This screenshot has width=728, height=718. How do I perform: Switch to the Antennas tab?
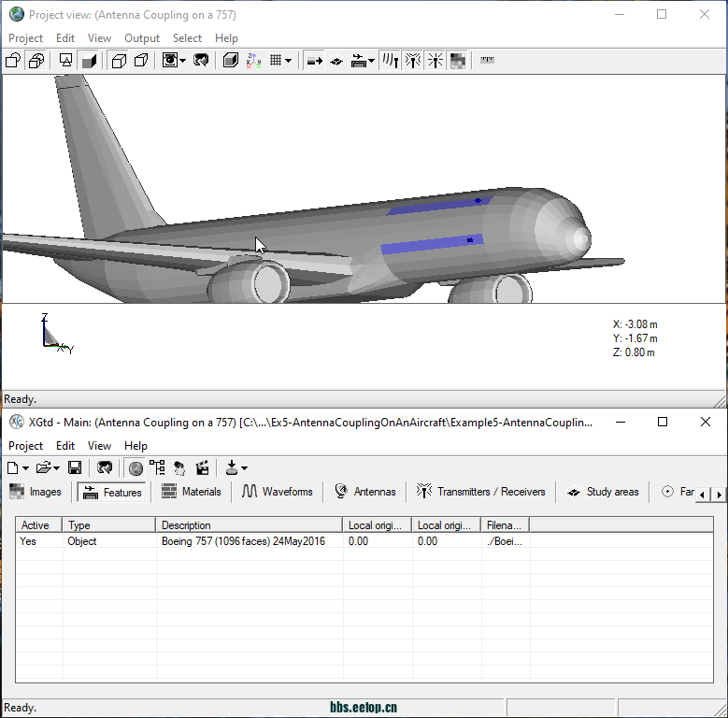click(x=365, y=492)
